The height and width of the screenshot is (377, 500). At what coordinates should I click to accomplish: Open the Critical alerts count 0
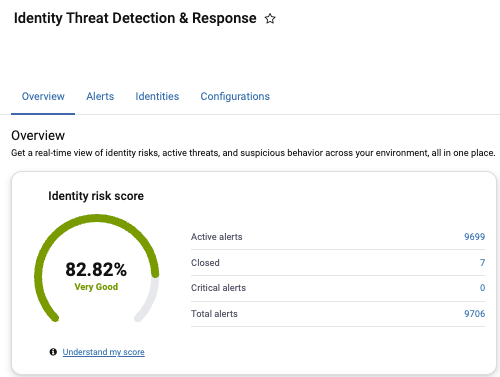[x=482, y=288]
